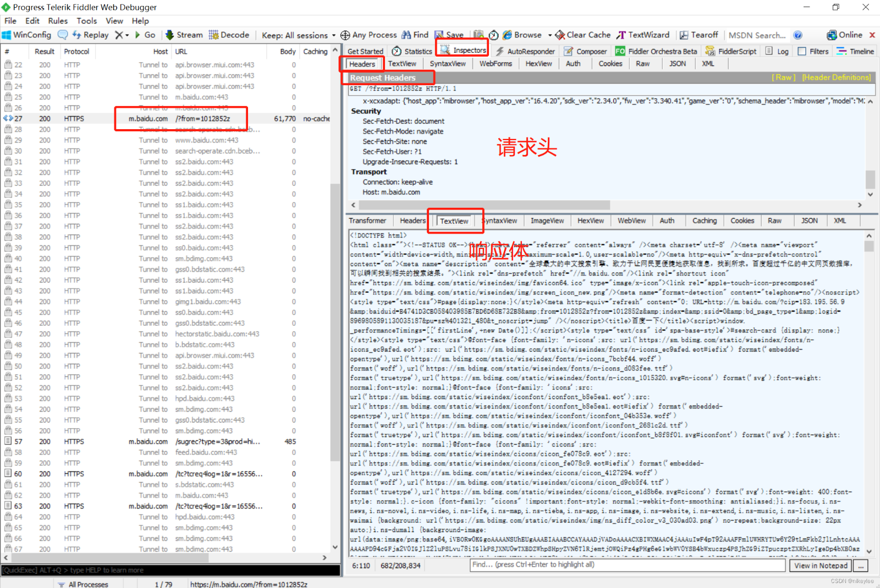Select the response Caching tab

705,220
